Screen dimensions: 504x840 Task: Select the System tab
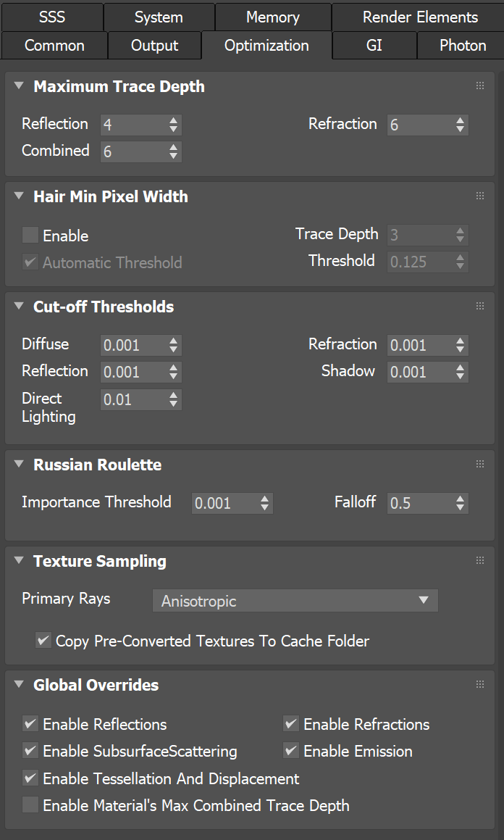pyautogui.click(x=159, y=17)
